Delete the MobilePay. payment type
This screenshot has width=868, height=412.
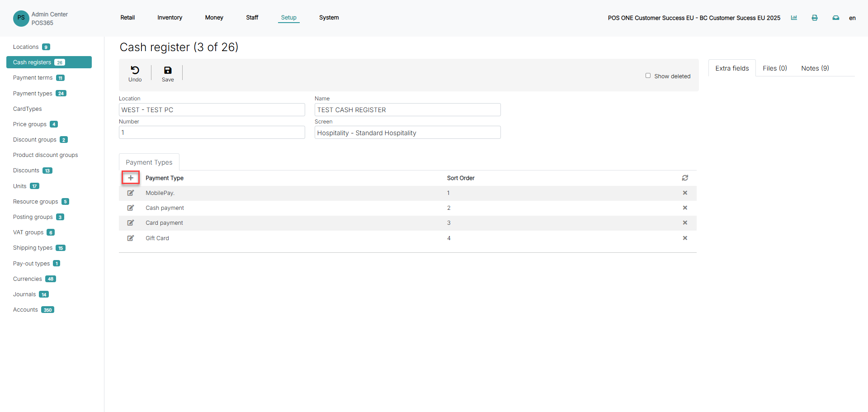click(685, 193)
